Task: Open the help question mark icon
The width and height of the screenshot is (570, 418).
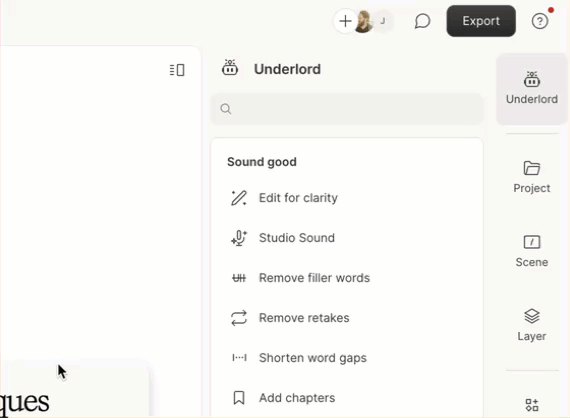Action: (x=540, y=21)
